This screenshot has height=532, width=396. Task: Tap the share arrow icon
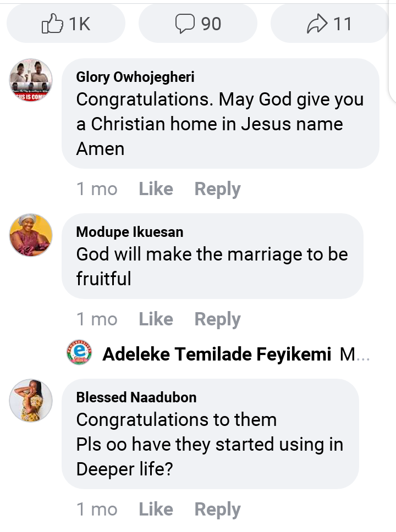coord(317,24)
